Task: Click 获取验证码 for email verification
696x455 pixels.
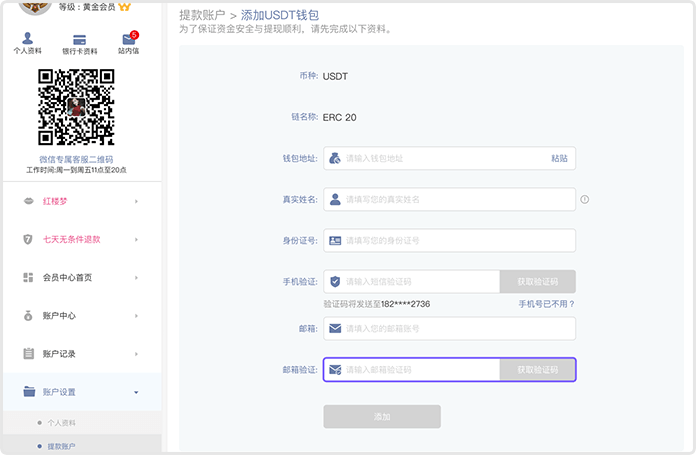Action: pyautogui.click(x=538, y=370)
